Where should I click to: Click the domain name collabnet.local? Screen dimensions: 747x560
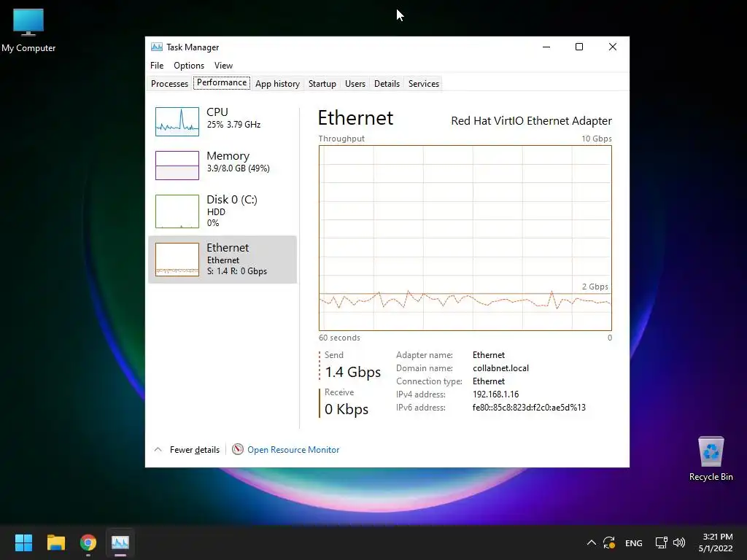(500, 368)
